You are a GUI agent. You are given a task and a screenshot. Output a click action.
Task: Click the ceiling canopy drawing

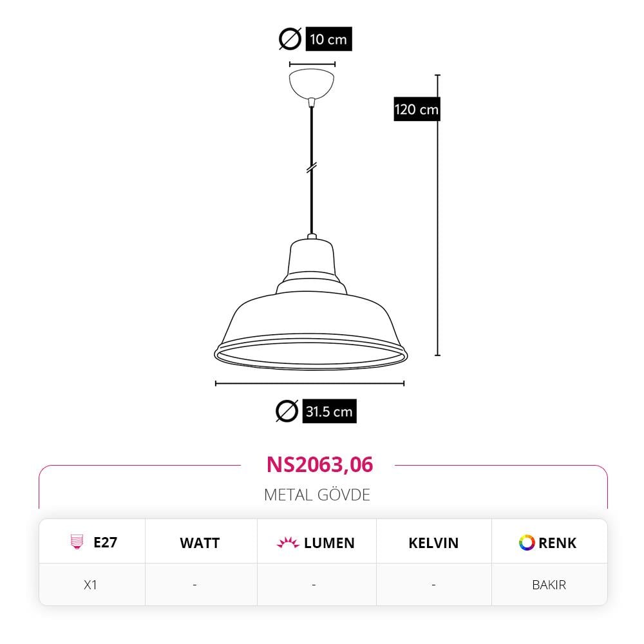tap(312, 84)
